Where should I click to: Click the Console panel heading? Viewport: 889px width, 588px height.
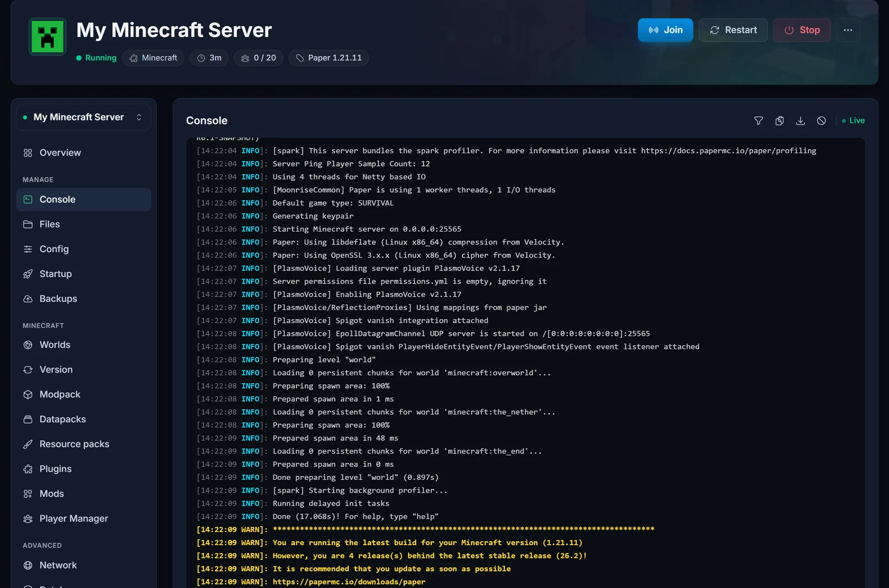(207, 120)
